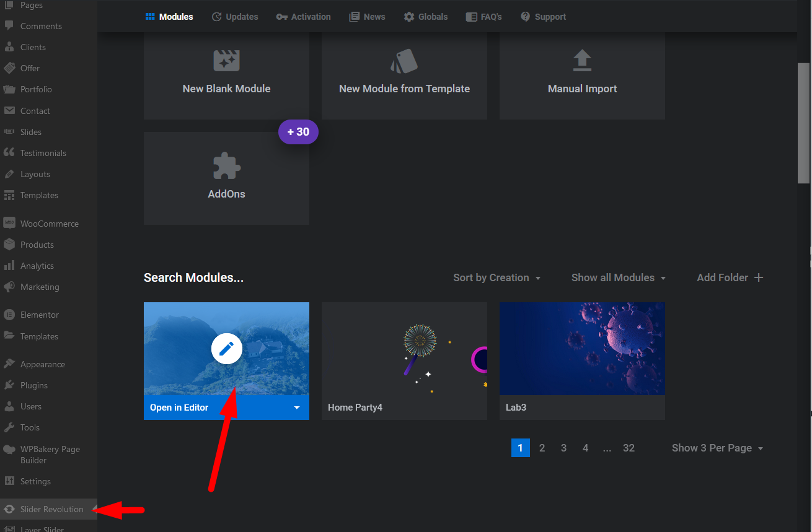Open the Support tab
812x532 pixels.
pos(543,17)
